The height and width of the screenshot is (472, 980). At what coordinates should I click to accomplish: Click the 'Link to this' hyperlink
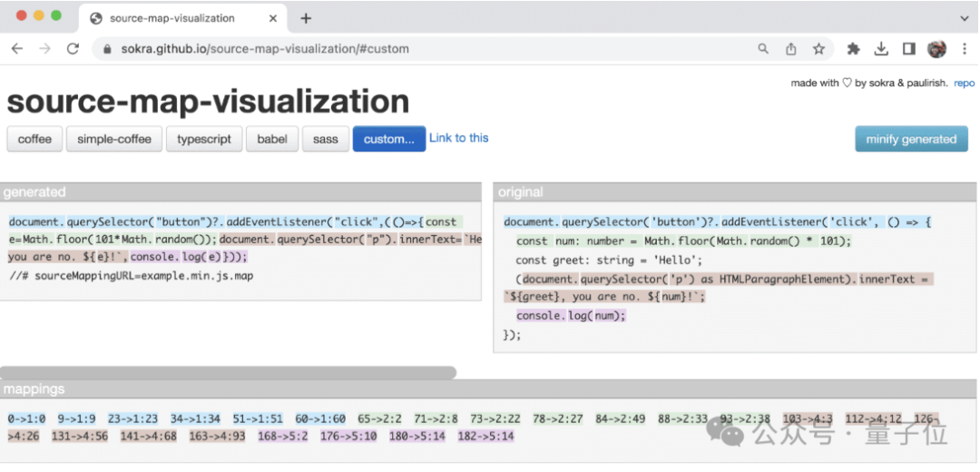pos(458,138)
